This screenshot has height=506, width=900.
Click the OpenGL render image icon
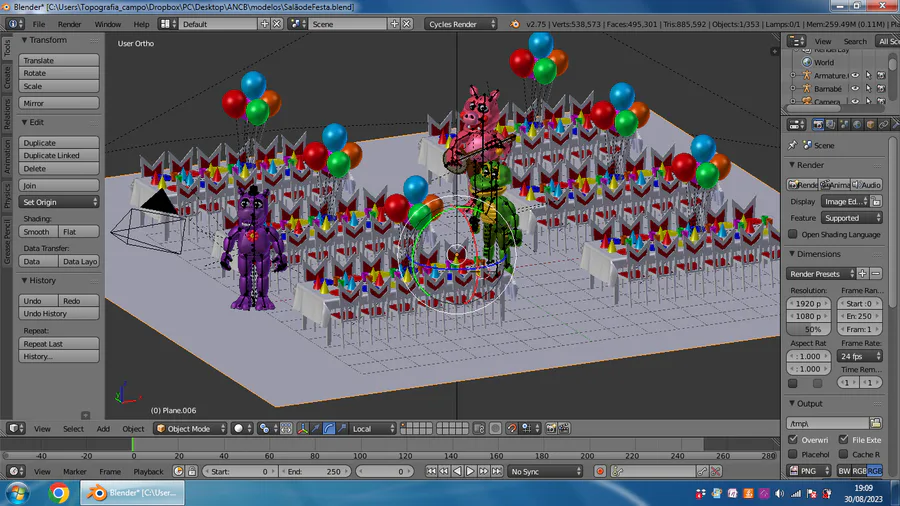pos(551,429)
